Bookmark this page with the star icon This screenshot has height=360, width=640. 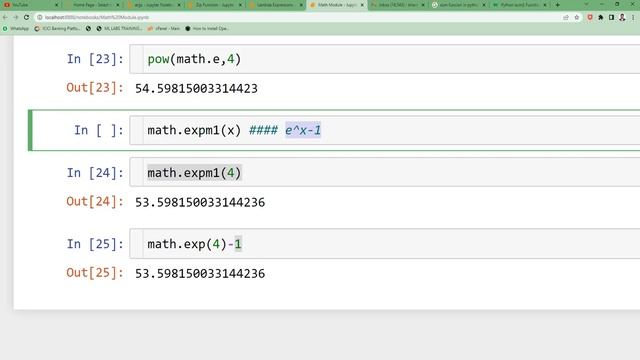[577, 18]
